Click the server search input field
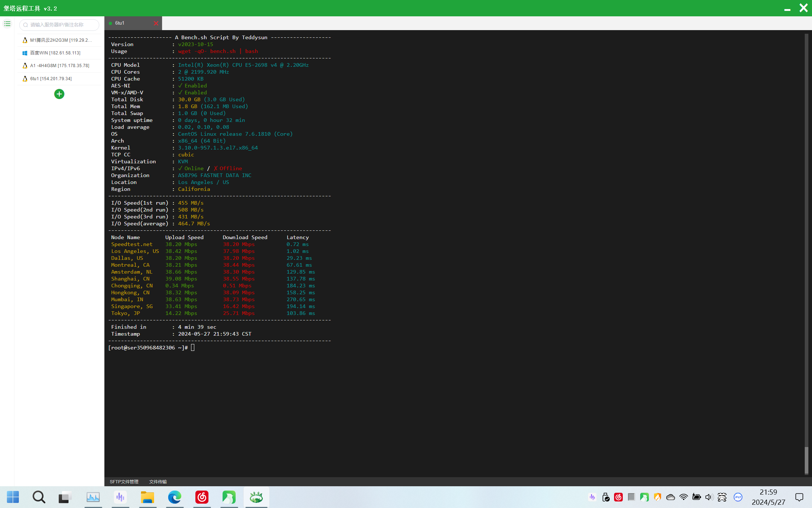 point(60,25)
